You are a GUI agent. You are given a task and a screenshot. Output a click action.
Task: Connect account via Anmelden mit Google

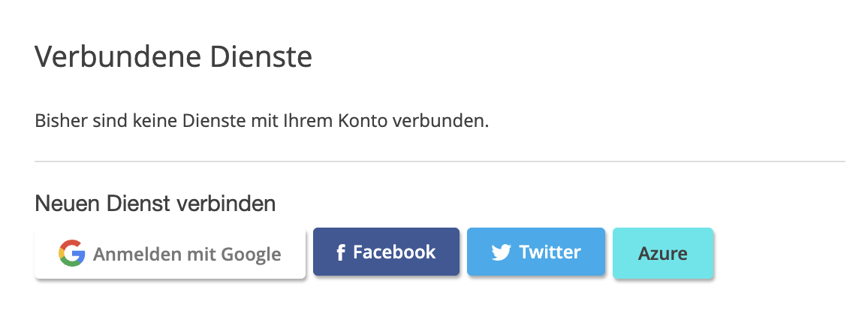(x=170, y=254)
